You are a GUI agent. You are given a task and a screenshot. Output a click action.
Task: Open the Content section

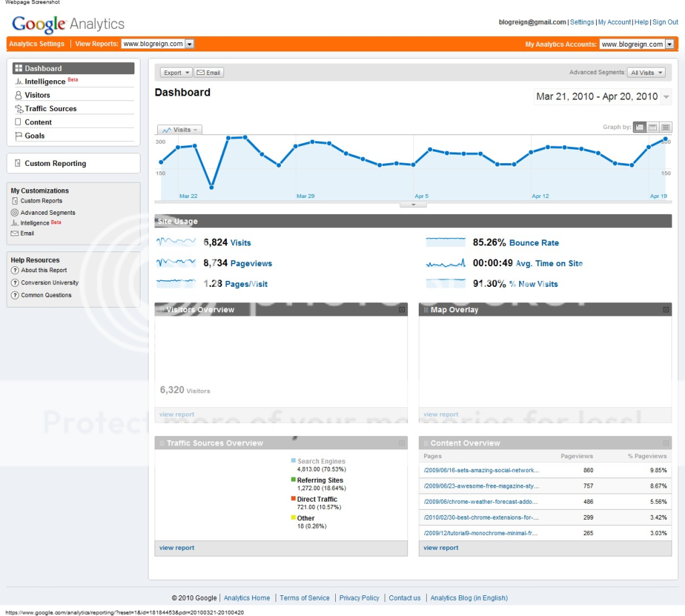[x=38, y=122]
